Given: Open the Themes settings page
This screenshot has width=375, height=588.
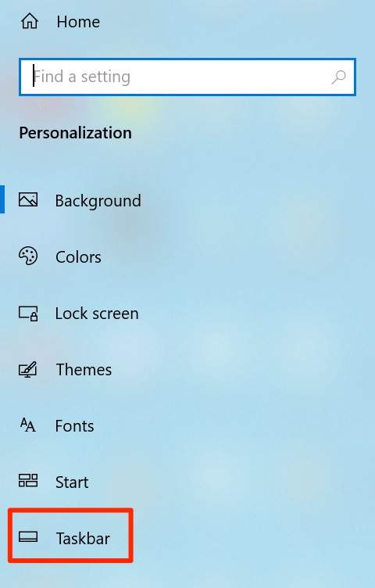Looking at the screenshot, I should pyautogui.click(x=84, y=370).
